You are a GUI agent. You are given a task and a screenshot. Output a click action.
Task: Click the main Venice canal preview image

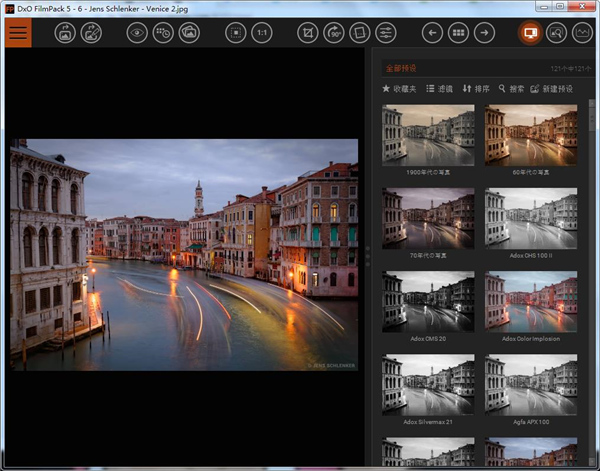(x=184, y=255)
